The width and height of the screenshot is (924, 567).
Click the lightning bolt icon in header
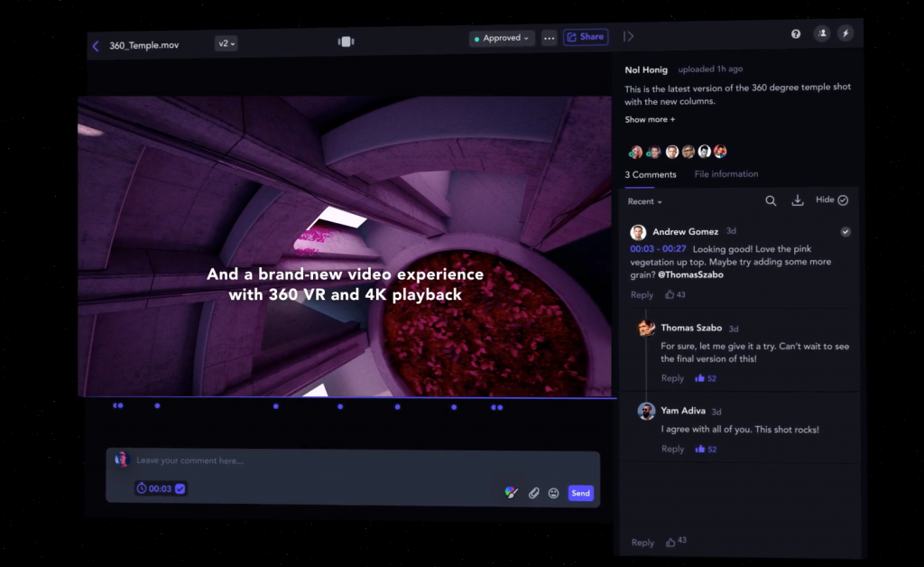click(845, 33)
